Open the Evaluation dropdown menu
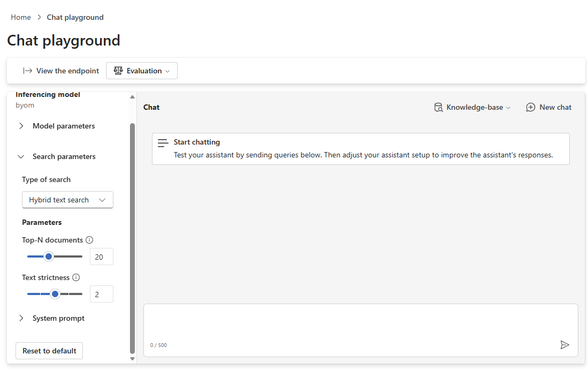 click(142, 71)
